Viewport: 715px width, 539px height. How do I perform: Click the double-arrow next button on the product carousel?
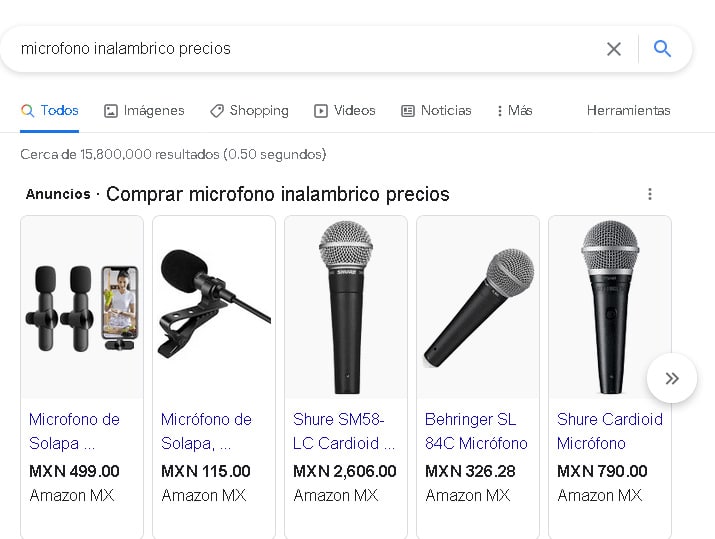672,378
